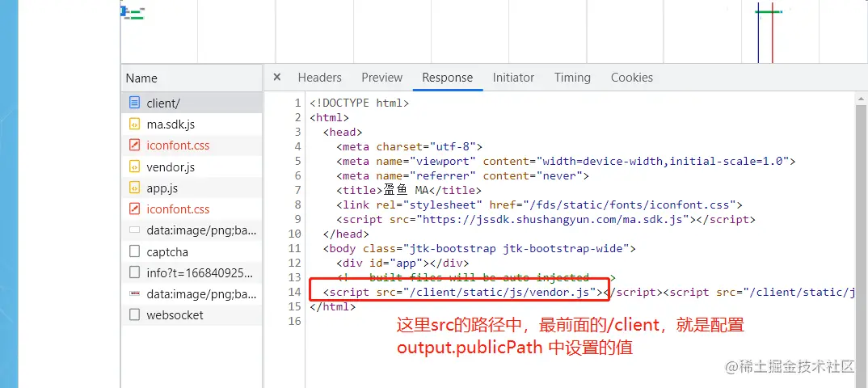Viewport: 868px width, 388px height.
Task: Click the script icon beside ma.sdk.js
Action: coord(134,124)
